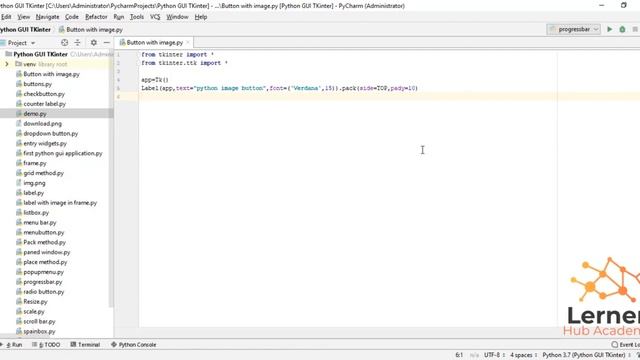Select place method.py file

click(x=45, y=262)
